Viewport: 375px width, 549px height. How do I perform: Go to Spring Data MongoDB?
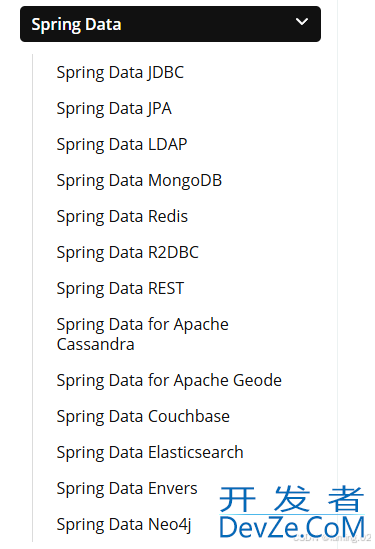coord(139,181)
